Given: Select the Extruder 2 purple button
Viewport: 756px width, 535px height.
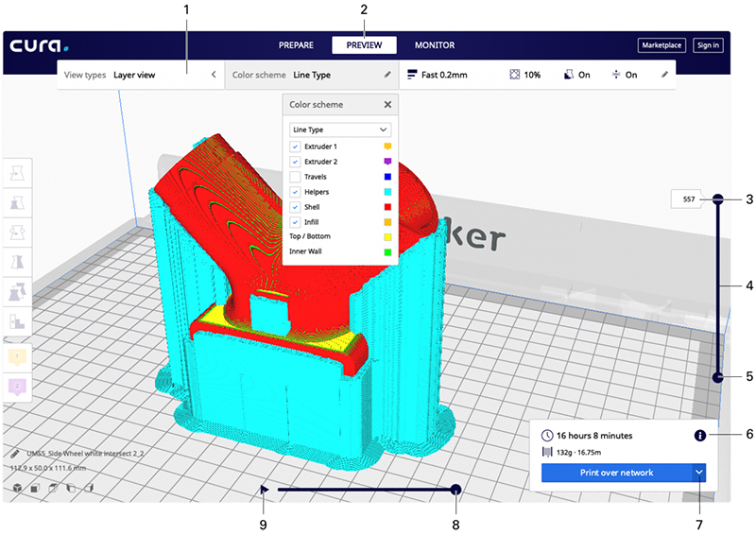Looking at the screenshot, I should (18, 387).
